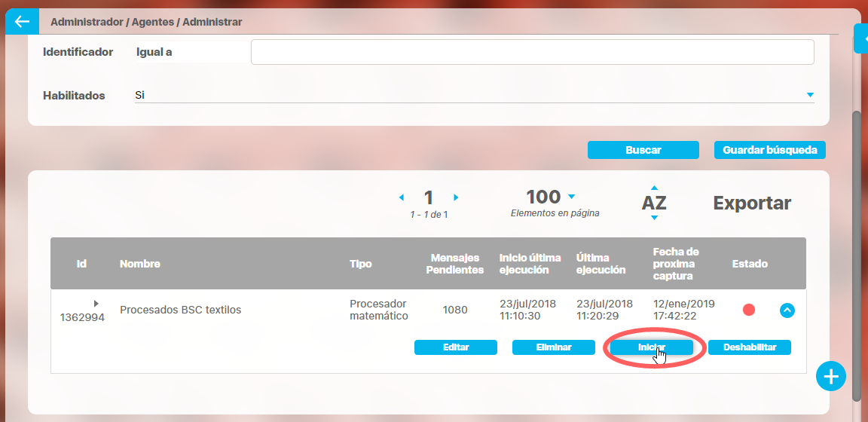Click the red Estado status indicator
Image resolution: width=868 pixels, height=422 pixels.
tap(748, 310)
